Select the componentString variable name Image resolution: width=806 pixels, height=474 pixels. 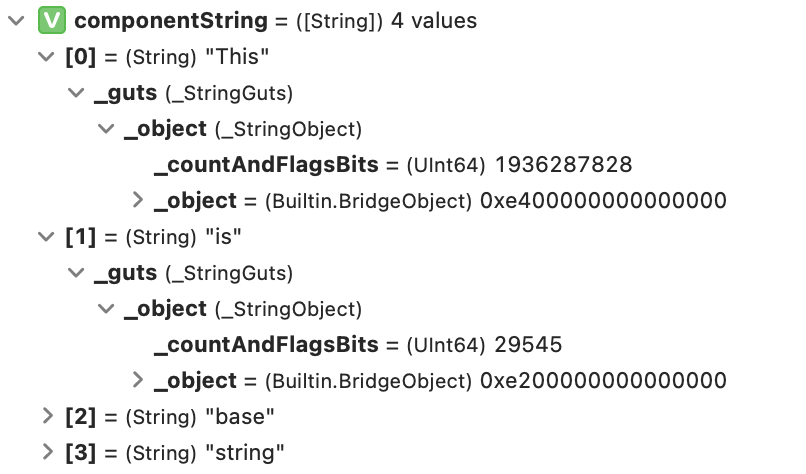[171, 21]
